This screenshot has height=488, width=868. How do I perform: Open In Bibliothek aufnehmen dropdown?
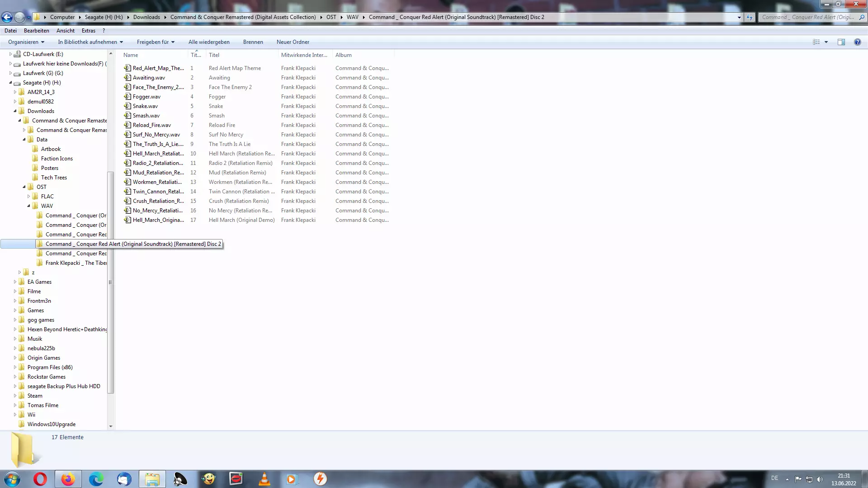tap(90, 42)
